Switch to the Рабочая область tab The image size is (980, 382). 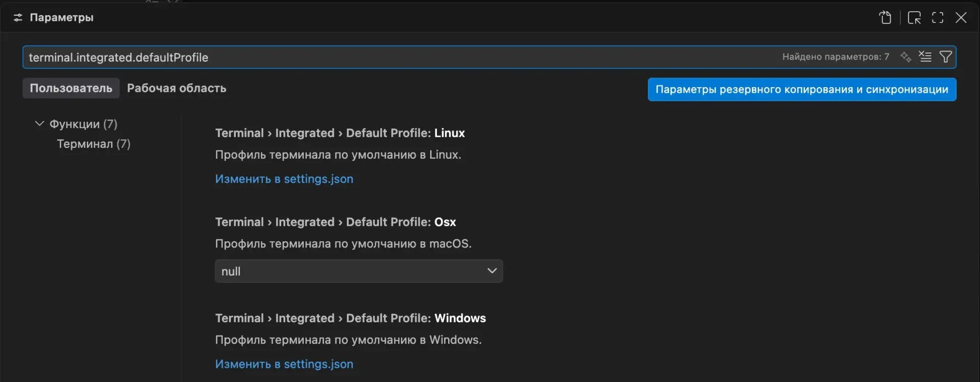coord(177,88)
